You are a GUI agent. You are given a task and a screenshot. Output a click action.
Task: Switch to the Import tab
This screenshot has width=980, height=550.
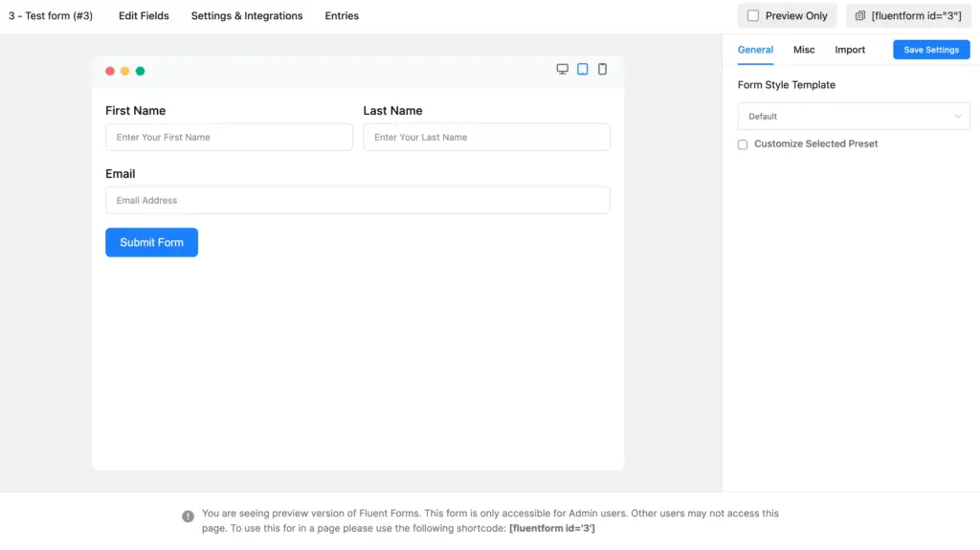click(850, 50)
